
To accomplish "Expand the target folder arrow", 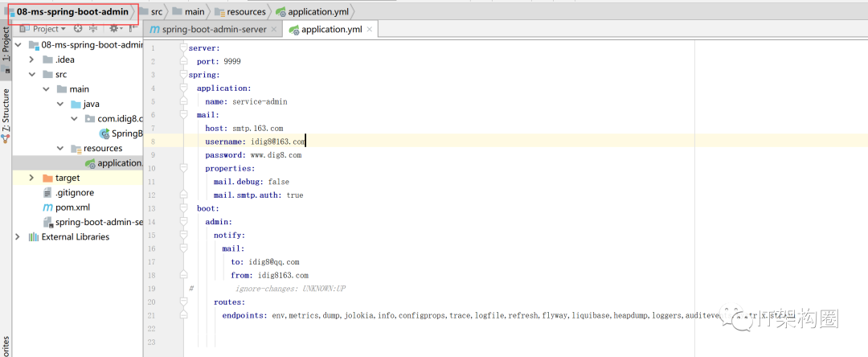I will click(x=32, y=178).
